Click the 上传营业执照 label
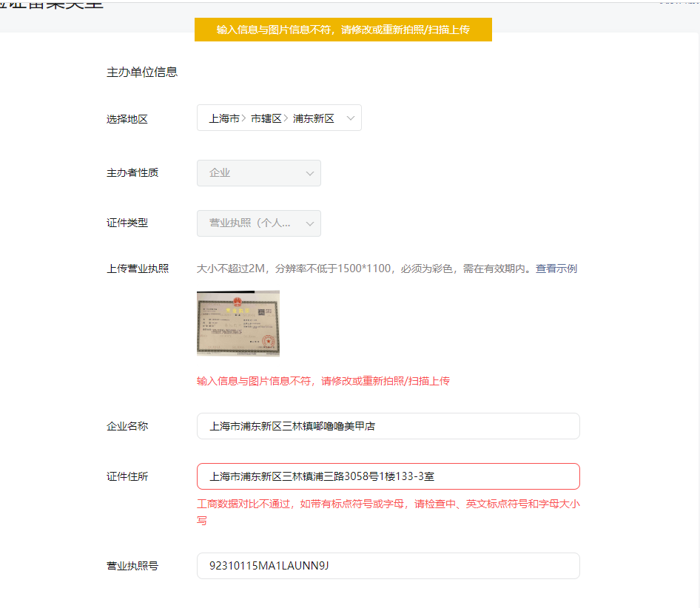Screen dimensions: 700x608 138,268
